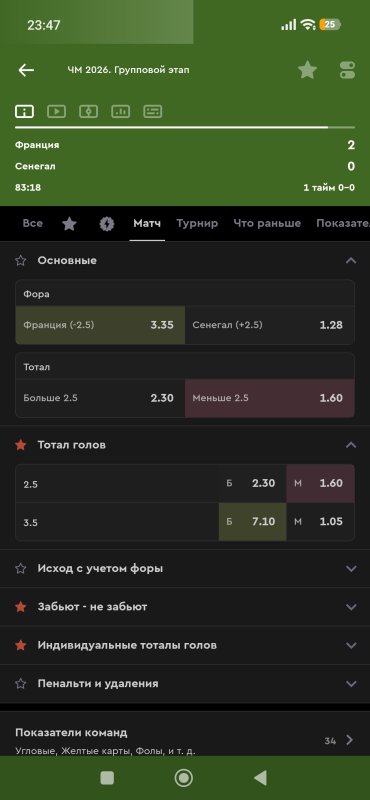Switch to the Что раньше tab
This screenshot has height=800, width=370.
(x=267, y=223)
